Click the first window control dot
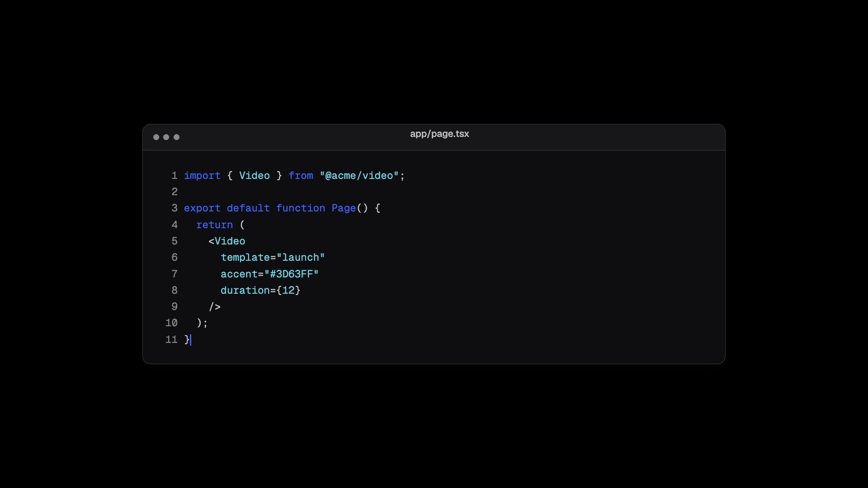 (156, 137)
